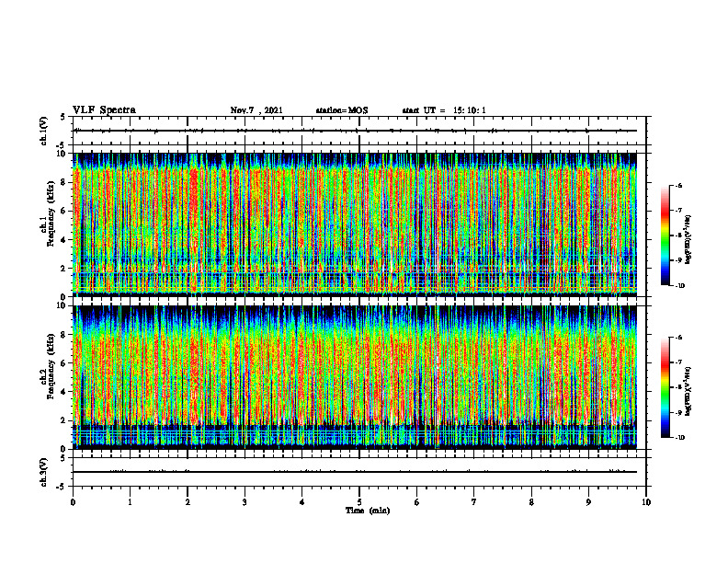Select the date text "Nov.7 , 2021"
The width and height of the screenshot is (728, 563).
coord(256,110)
